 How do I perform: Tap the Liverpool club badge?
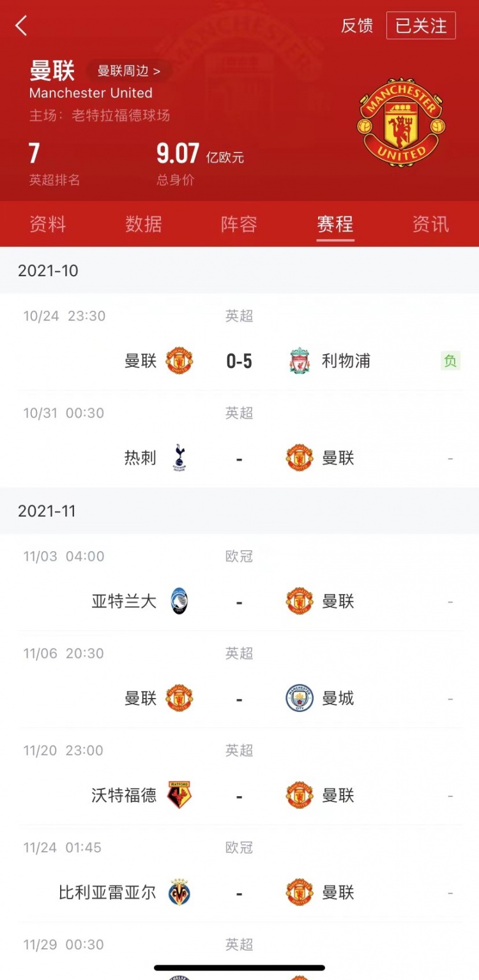tap(299, 361)
